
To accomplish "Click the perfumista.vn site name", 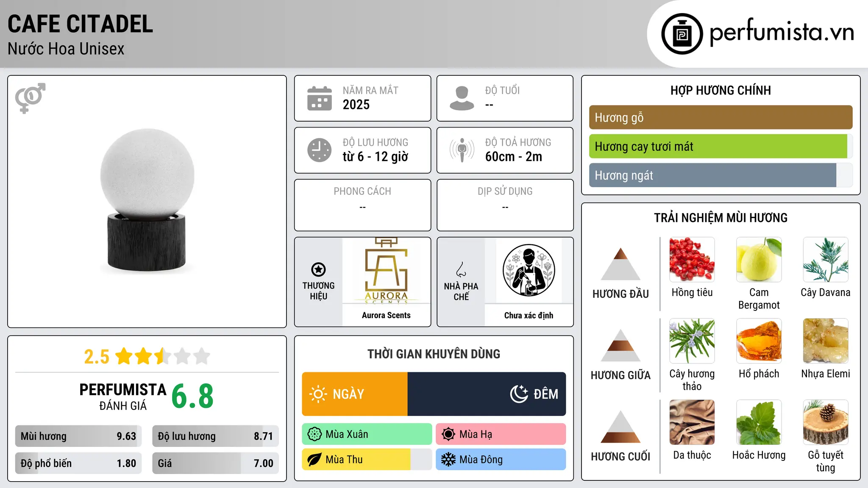I will coord(782,32).
